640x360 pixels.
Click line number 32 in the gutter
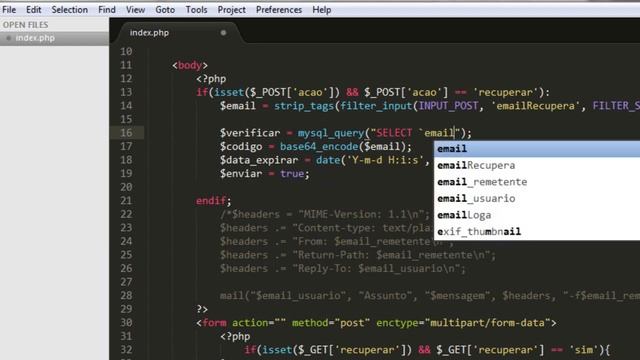tap(126, 350)
